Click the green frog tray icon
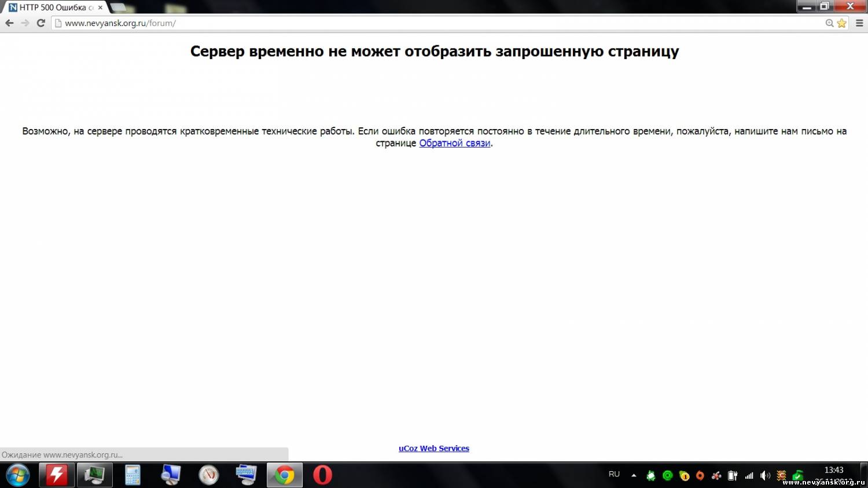The image size is (868, 488). coord(651,476)
